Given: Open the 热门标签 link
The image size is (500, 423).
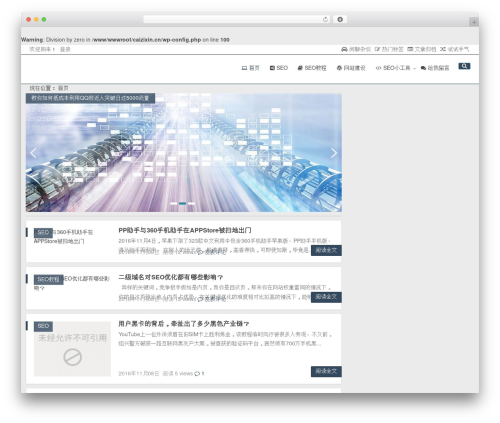Looking at the screenshot, I should pyautogui.click(x=392, y=49).
